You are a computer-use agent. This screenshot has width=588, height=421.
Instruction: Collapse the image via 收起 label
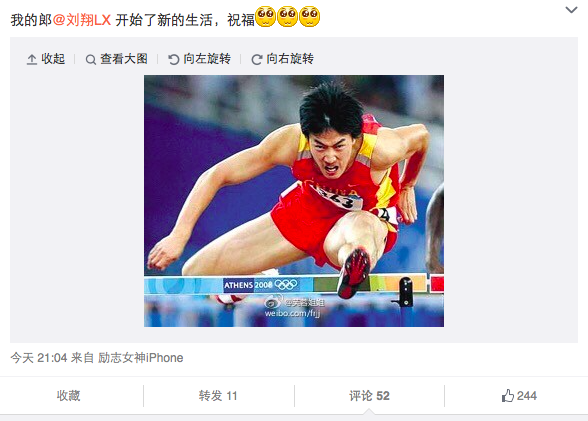pyautogui.click(x=53, y=59)
